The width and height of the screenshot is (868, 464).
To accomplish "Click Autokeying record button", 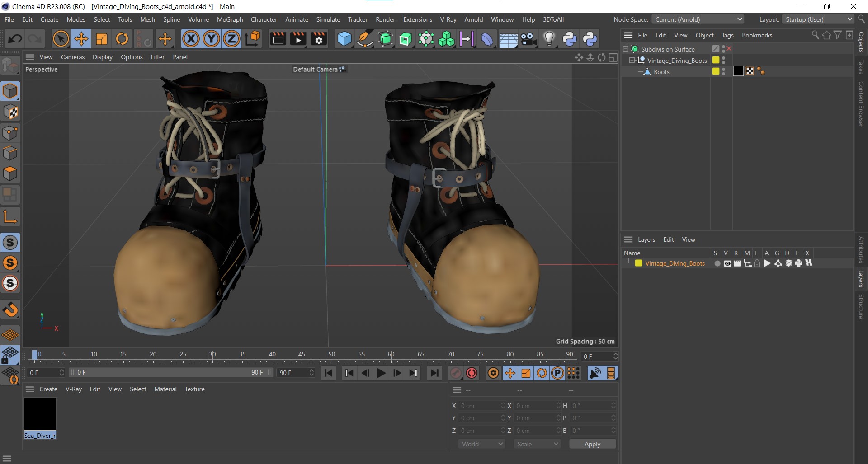I will coord(472,373).
